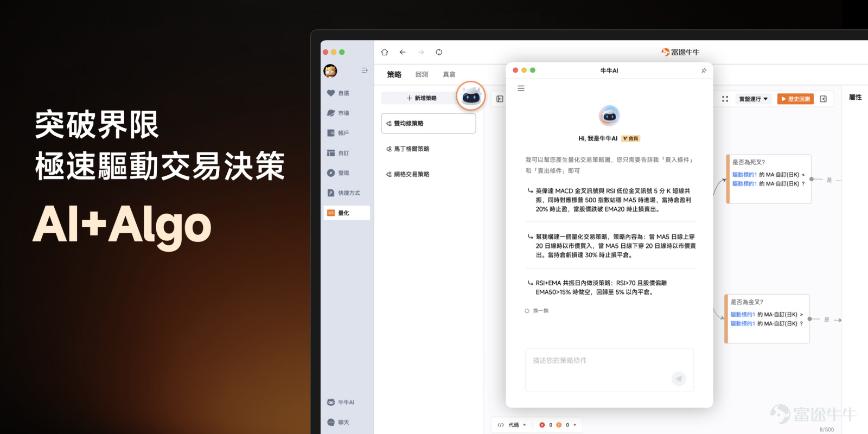Screen dimensions: 868x434
Task: Switch to the 回測 tab
Action: pyautogui.click(x=422, y=74)
